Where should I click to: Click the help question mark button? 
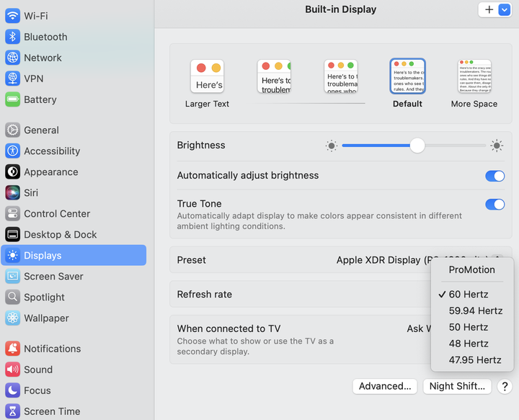point(505,386)
